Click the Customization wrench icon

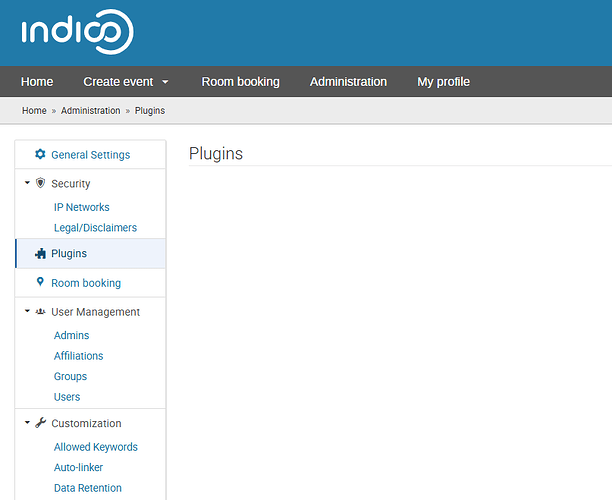click(x=40, y=423)
